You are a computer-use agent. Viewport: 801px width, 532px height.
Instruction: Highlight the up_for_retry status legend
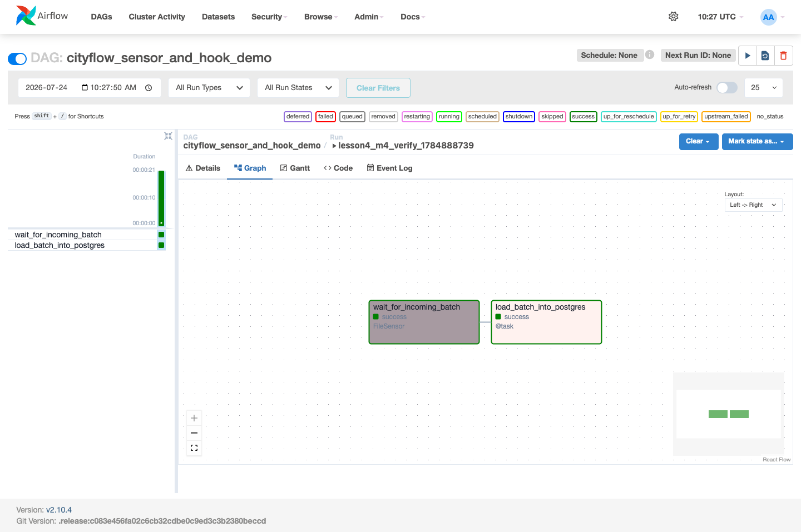679,116
